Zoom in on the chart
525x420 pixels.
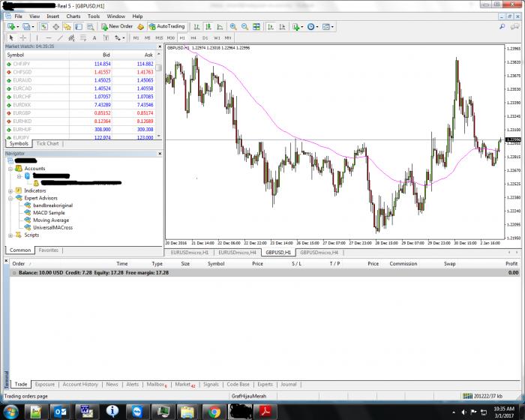point(233,27)
